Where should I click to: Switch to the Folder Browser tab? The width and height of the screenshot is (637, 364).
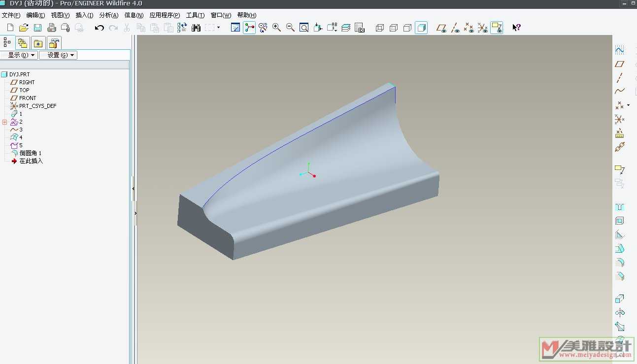pos(23,43)
